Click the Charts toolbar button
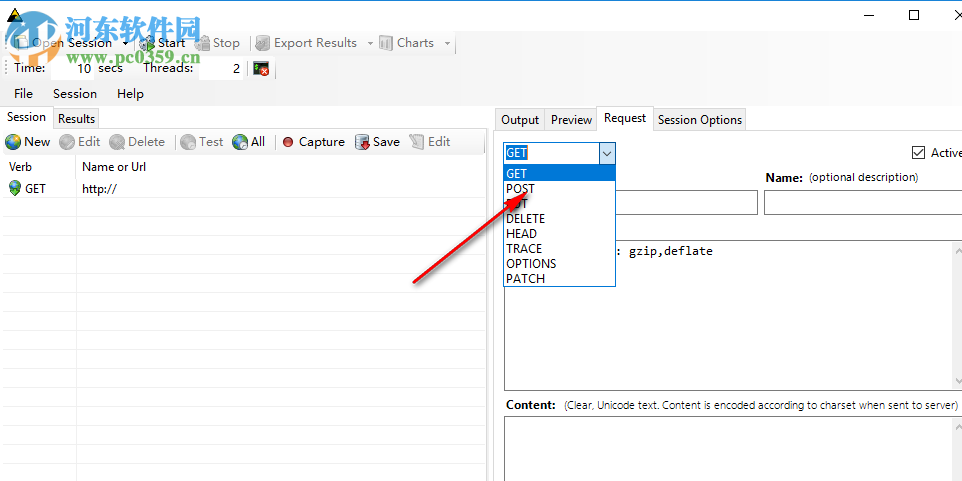This screenshot has height=481, width=962. click(407, 43)
